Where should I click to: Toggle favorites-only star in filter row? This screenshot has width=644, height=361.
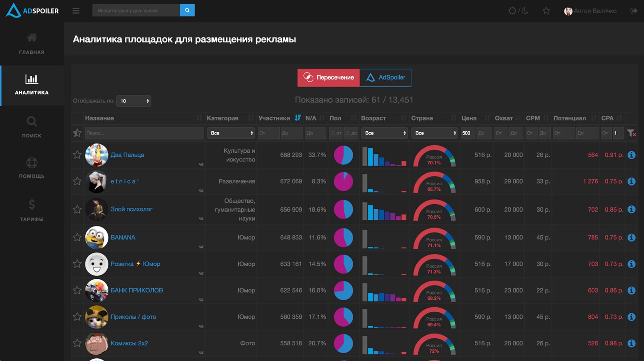(x=77, y=133)
